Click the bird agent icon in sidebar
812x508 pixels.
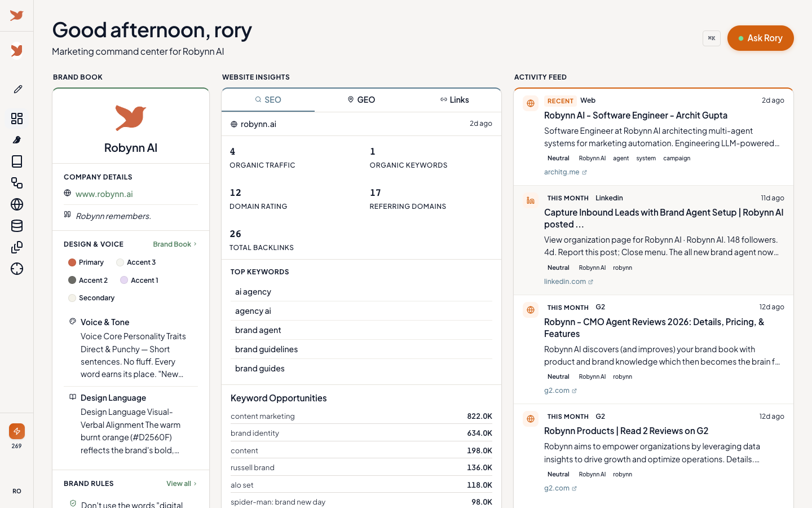(17, 139)
